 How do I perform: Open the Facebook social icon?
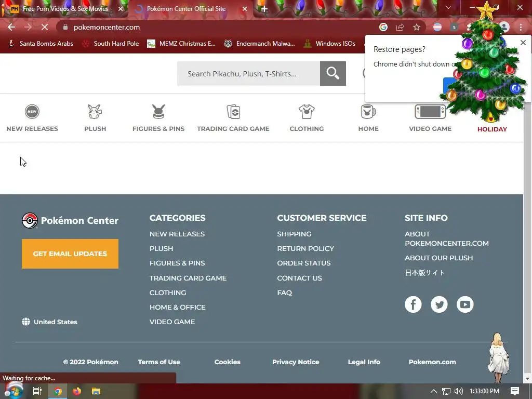[413, 304]
